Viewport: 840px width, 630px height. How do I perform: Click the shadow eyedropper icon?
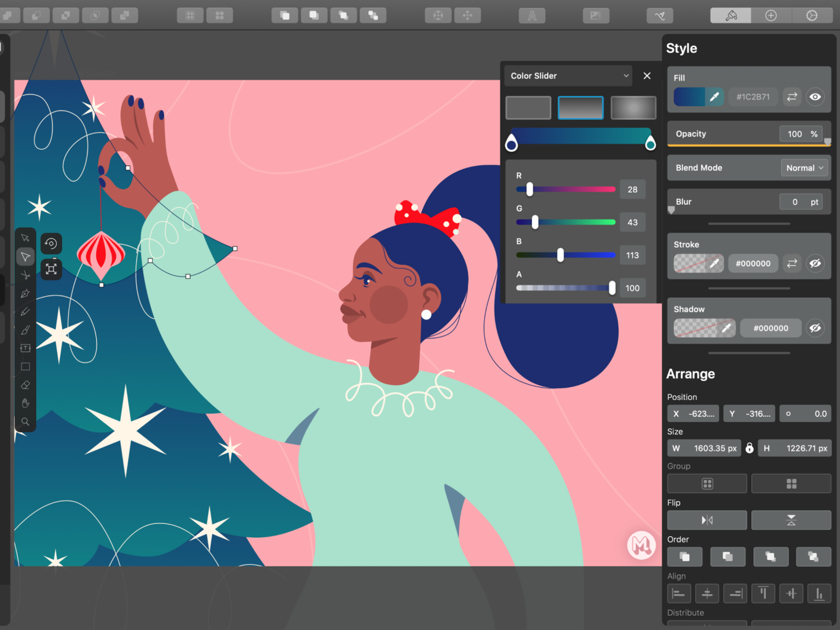pyautogui.click(x=727, y=328)
